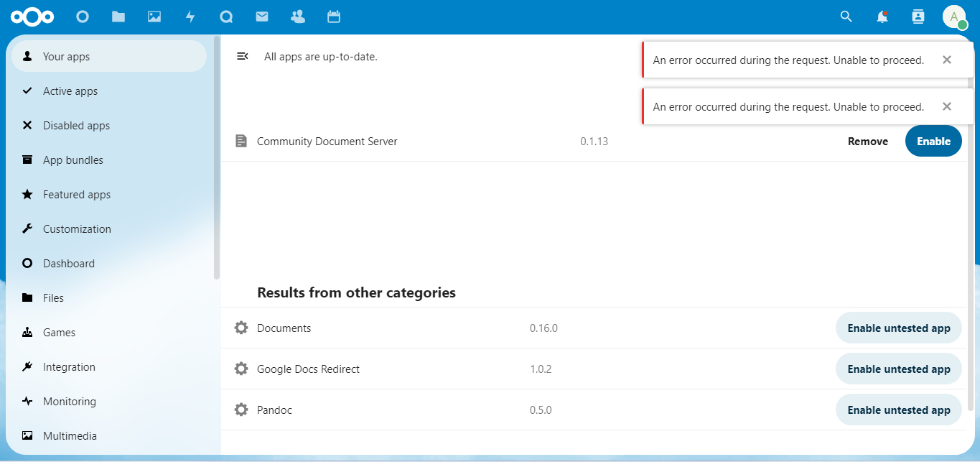Select Active apps category
This screenshot has width=980, height=462.
70,91
